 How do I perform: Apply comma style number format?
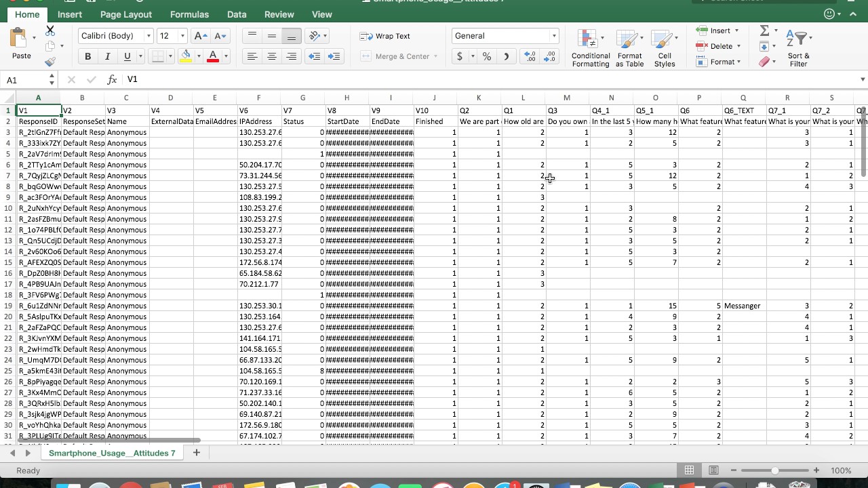(x=506, y=57)
